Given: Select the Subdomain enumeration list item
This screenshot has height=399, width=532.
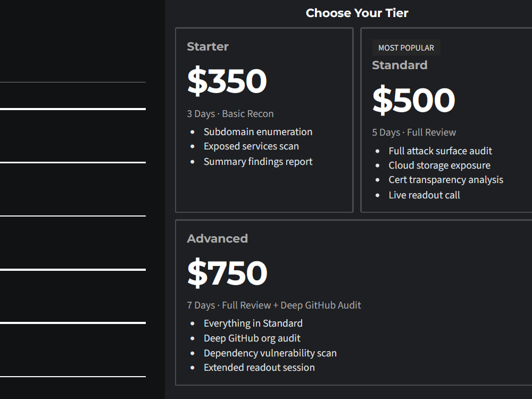Looking at the screenshot, I should pos(258,131).
